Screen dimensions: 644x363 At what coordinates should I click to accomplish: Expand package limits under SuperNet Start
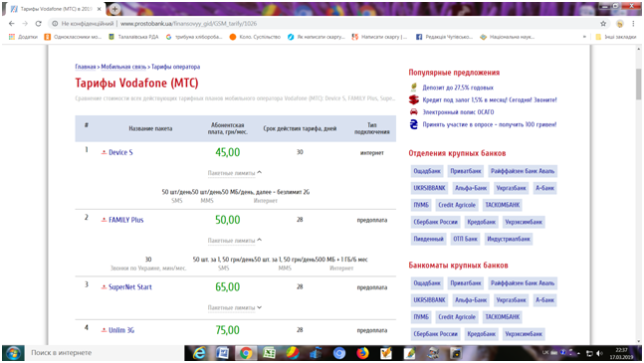[235, 307]
